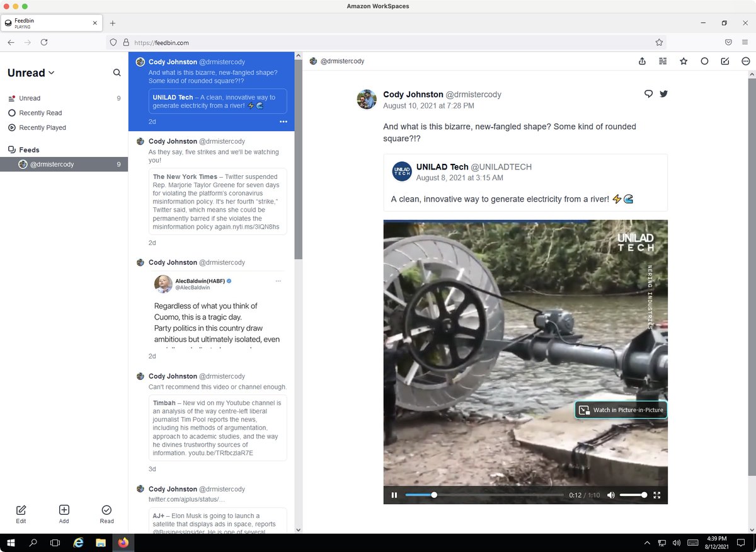Open tweet on Twitter bird icon
The image size is (756, 552).
663,94
